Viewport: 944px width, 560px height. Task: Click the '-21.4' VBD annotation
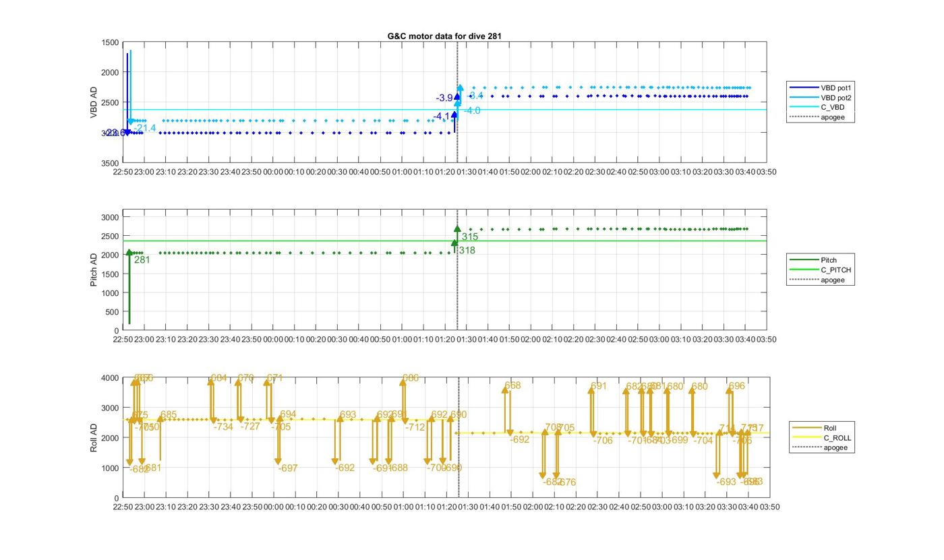click(x=144, y=128)
